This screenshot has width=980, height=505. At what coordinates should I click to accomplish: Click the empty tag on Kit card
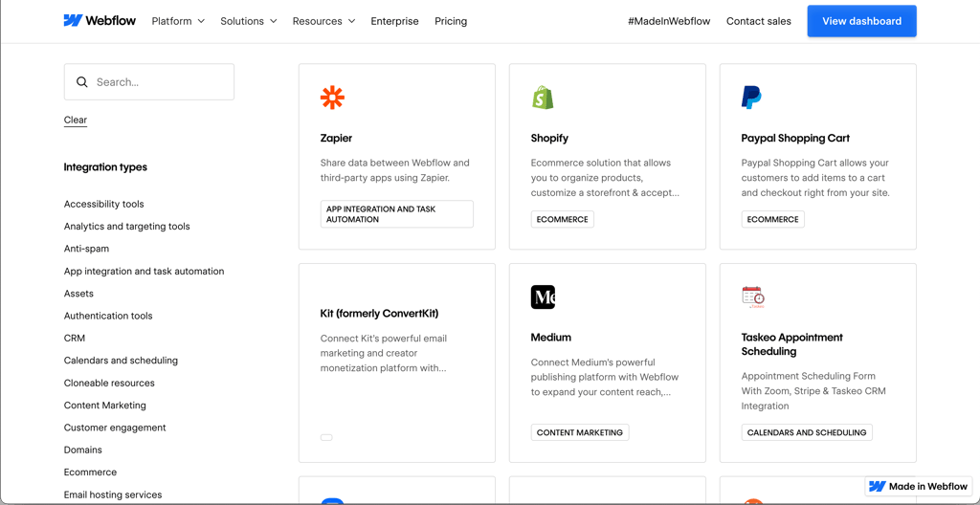point(326,437)
